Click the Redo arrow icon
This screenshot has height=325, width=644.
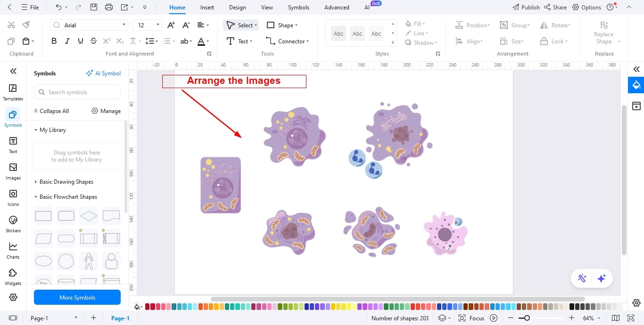click(78, 7)
